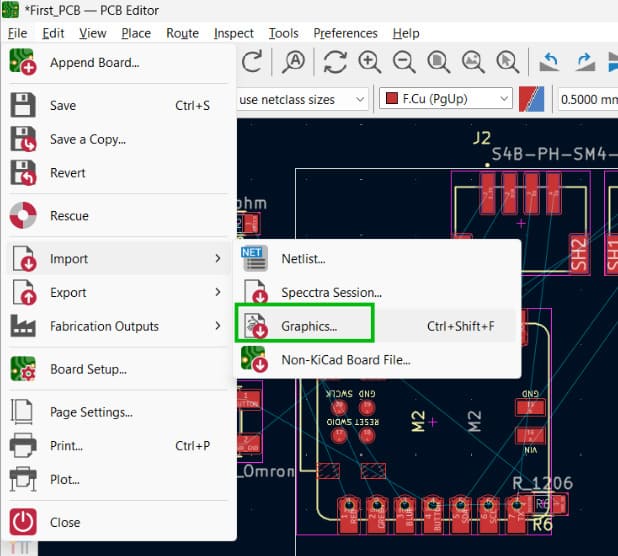Click the Print printer icon
The image size is (618, 556).
click(23, 445)
